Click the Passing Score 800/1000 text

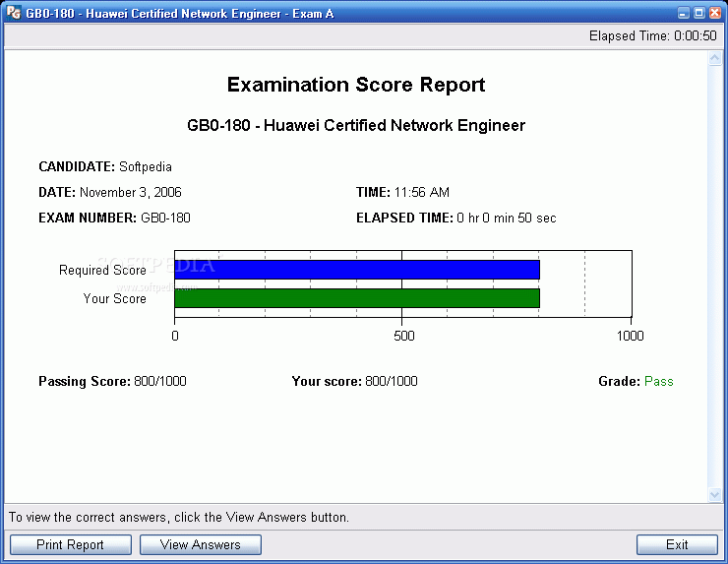point(112,382)
